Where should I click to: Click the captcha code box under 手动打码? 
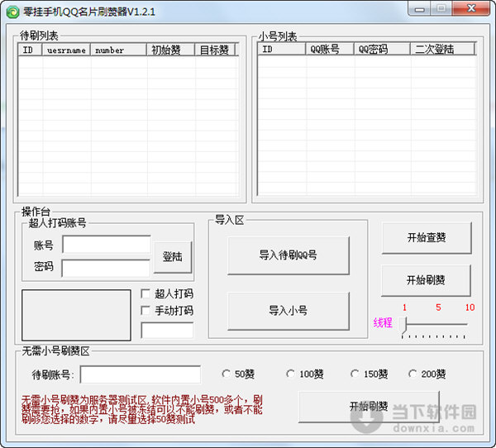tap(167, 331)
